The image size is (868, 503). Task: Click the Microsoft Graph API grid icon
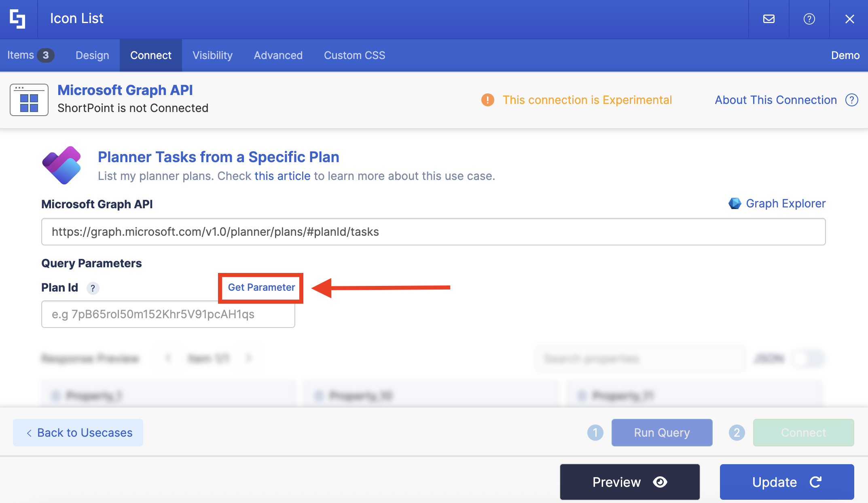coord(29,100)
